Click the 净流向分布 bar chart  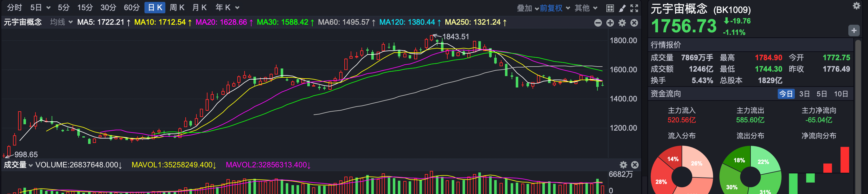coord(819,170)
